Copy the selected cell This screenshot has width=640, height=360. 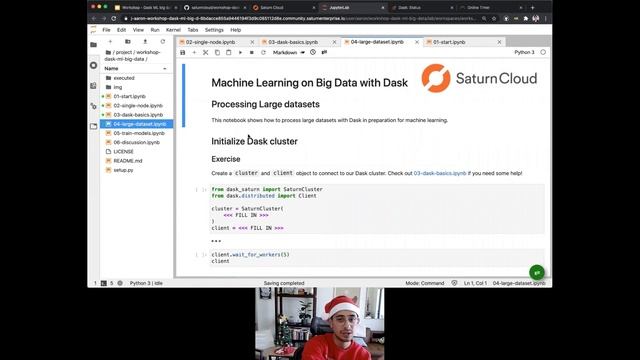[x=217, y=53]
